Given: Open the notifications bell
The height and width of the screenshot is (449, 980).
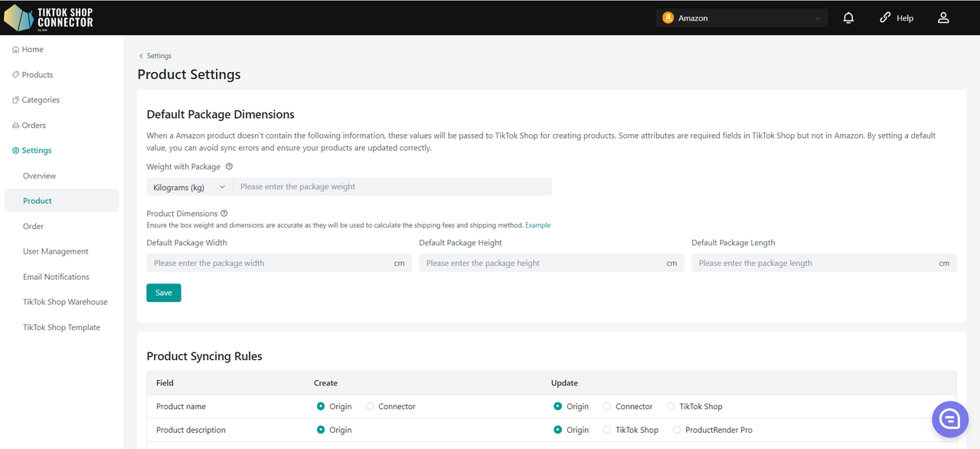Looking at the screenshot, I should click(x=848, y=18).
